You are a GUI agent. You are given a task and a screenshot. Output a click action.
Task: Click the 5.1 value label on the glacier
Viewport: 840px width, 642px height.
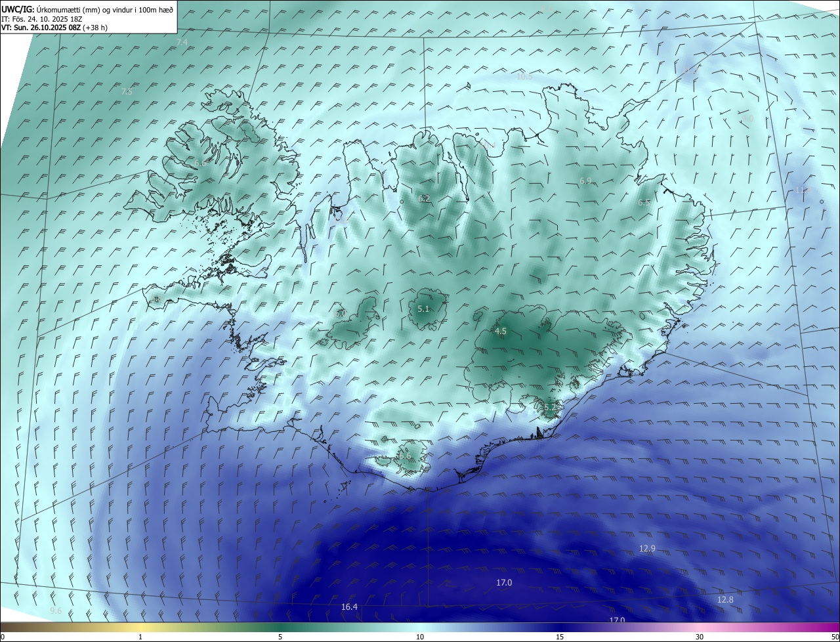tap(423, 309)
